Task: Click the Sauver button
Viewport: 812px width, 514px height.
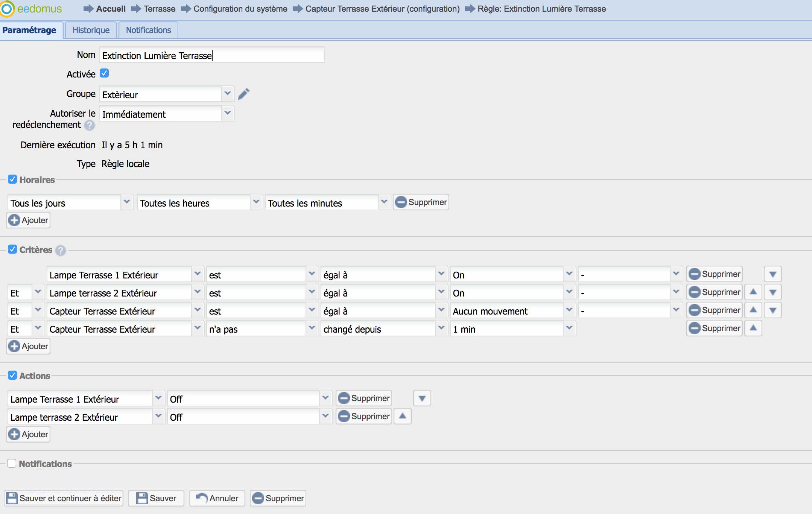Action: [156, 499]
